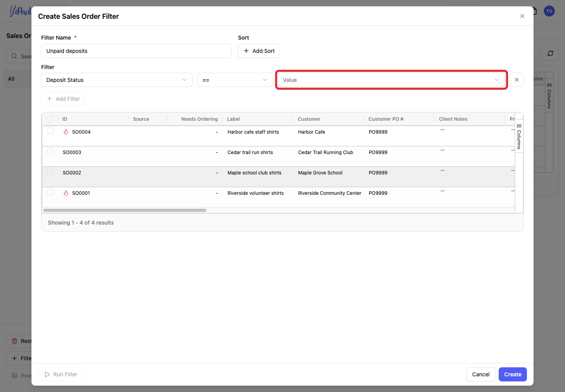
Task: Click the Riverside Community Center cell
Action: point(330,193)
